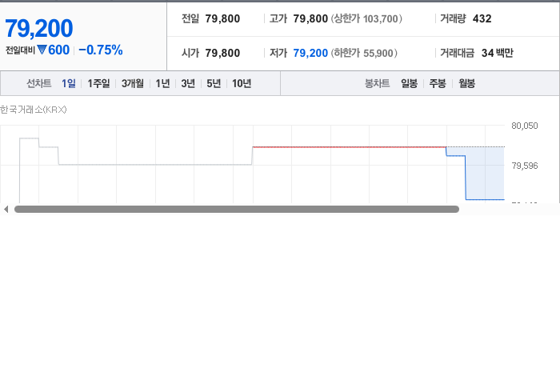Click the 전일 value 79,800

click(222, 18)
